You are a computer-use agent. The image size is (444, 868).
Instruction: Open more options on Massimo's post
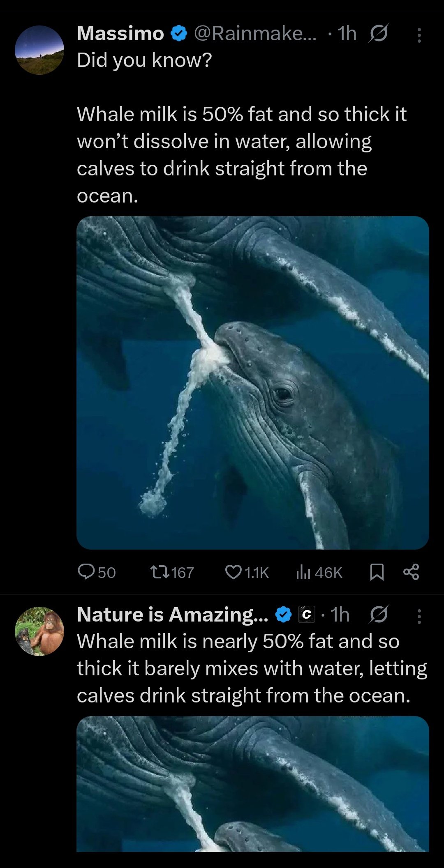(x=419, y=35)
